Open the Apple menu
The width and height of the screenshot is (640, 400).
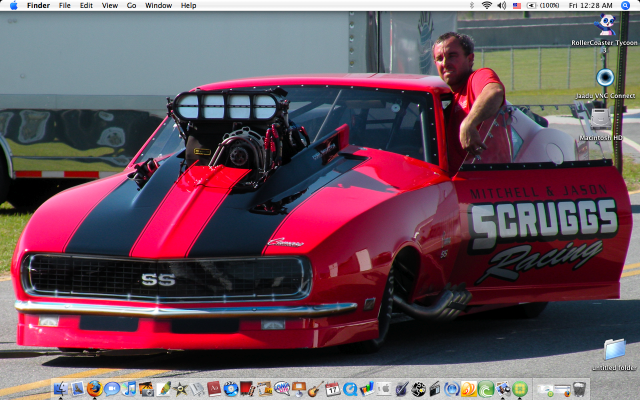pos(13,5)
